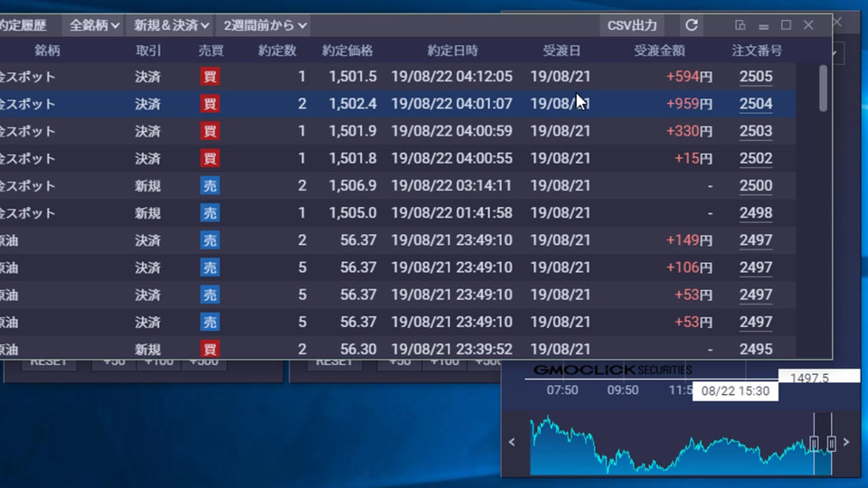Select execution price 56.30
Viewport: 868px width, 488px height.
(x=358, y=349)
